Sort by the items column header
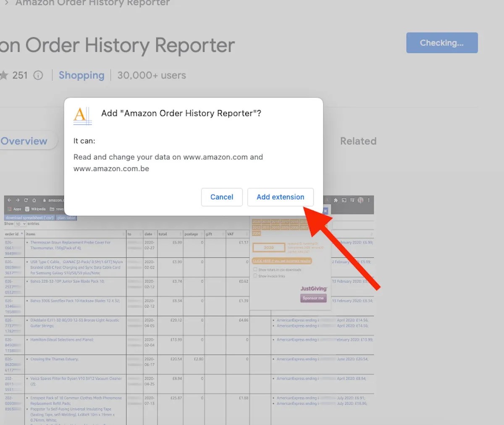This screenshot has width=504, height=425. (76, 234)
